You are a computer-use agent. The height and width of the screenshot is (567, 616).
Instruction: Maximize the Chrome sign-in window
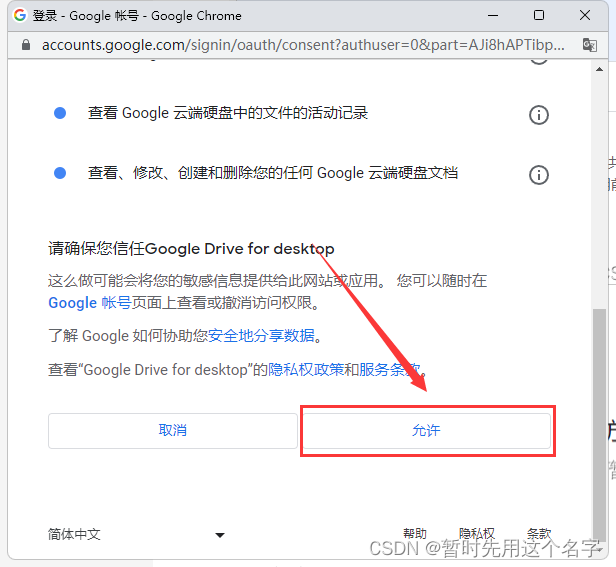tap(539, 16)
